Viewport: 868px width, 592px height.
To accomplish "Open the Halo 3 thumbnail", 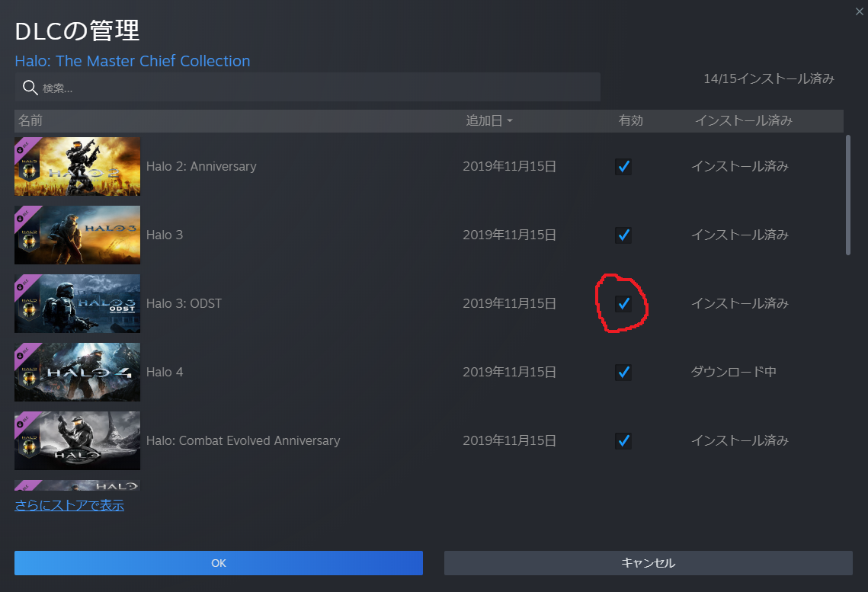I will 78,235.
